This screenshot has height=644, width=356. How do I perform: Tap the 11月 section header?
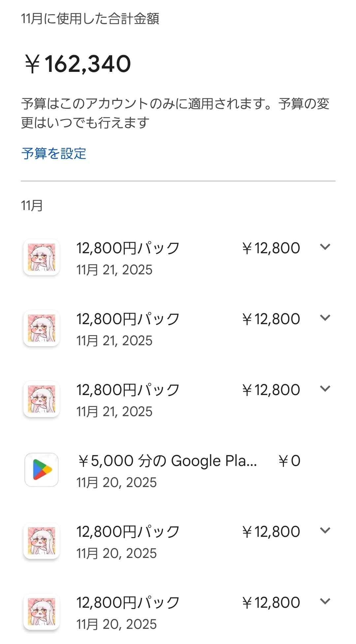[32, 206]
